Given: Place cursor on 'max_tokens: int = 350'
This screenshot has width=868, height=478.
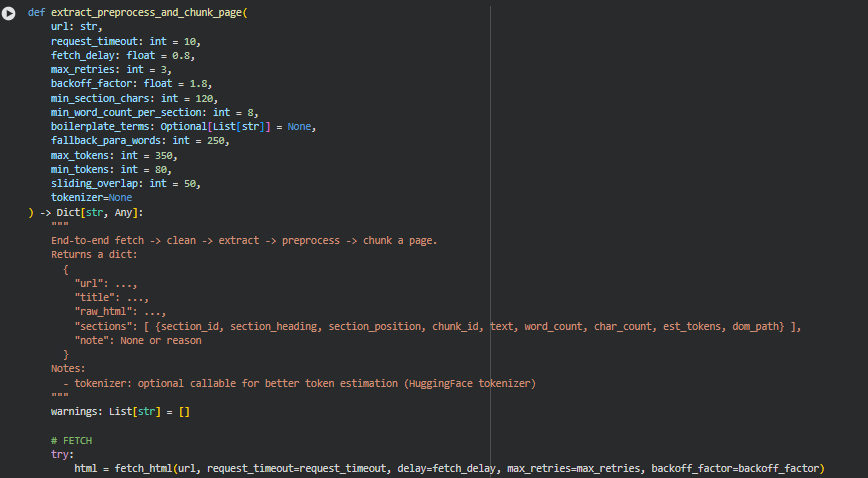Looking at the screenshot, I should pos(113,155).
